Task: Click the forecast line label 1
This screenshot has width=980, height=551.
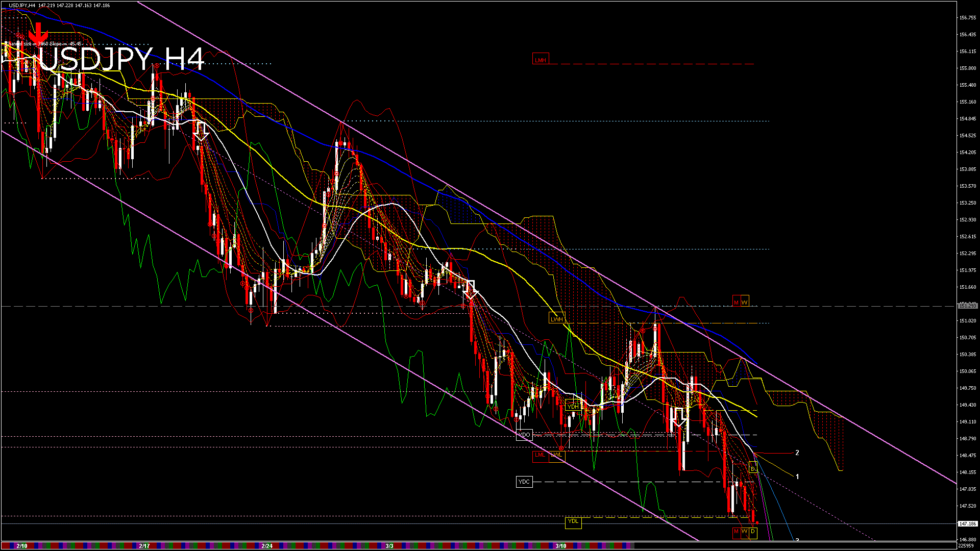Action: coord(797,477)
